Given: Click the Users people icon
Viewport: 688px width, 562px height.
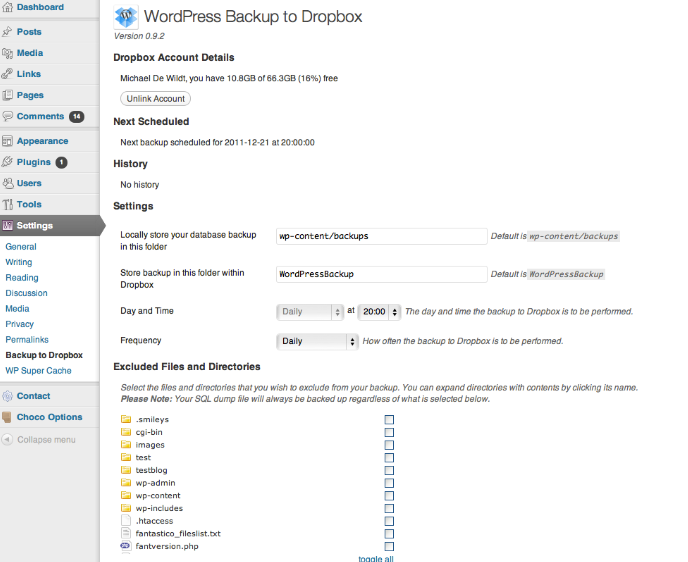Looking at the screenshot, I should 7,183.
